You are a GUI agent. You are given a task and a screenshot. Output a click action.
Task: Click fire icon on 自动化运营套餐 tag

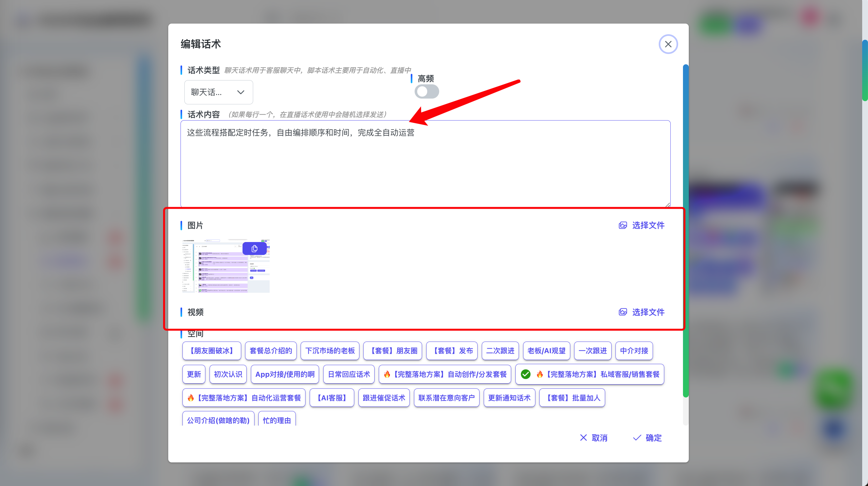[191, 398]
